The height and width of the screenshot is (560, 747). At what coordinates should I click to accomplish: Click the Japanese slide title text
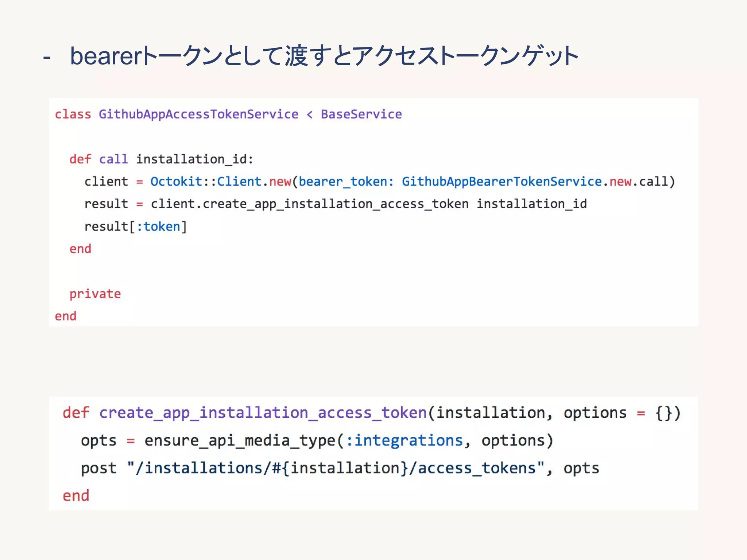click(x=324, y=56)
